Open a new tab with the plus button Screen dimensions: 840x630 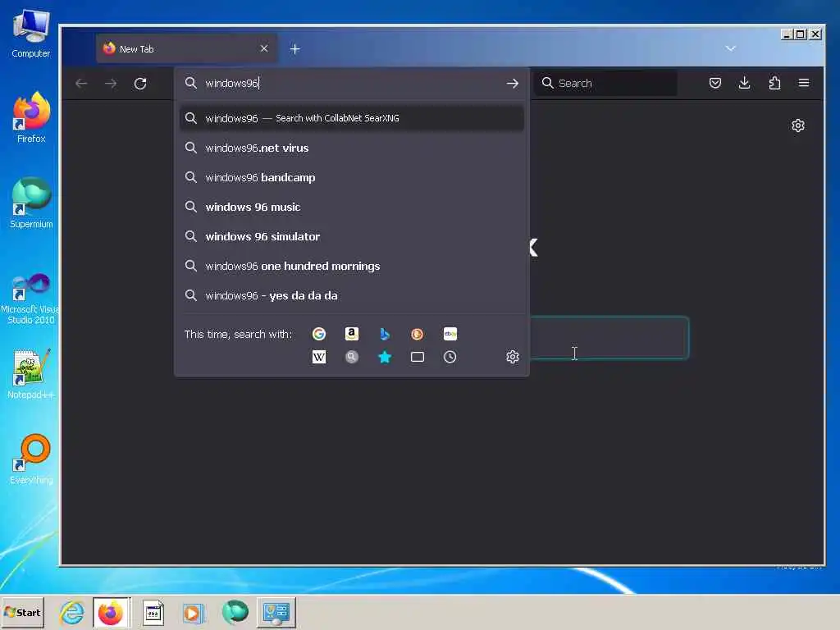(294, 49)
